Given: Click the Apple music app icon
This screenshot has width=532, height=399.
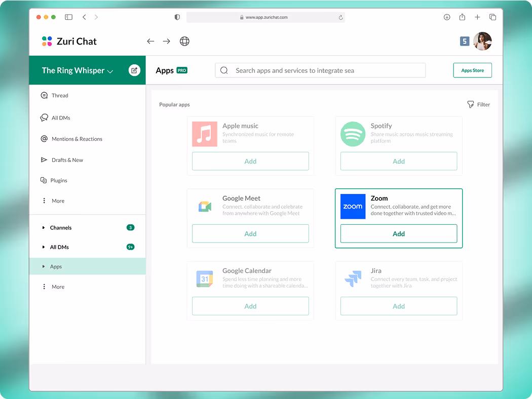Looking at the screenshot, I should (205, 134).
